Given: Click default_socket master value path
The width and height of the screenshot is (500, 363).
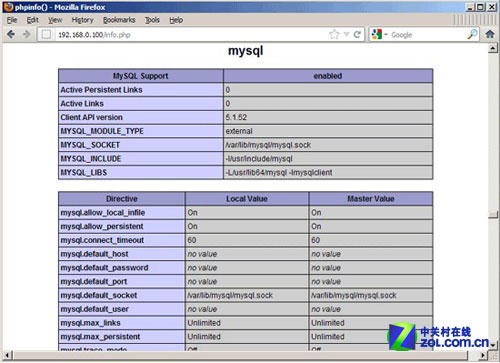Looking at the screenshot, I should coord(354,295).
